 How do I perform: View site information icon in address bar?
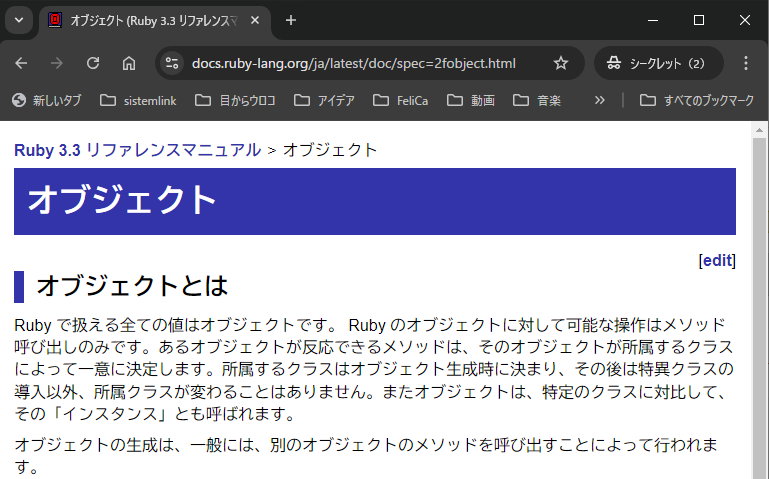click(x=172, y=63)
